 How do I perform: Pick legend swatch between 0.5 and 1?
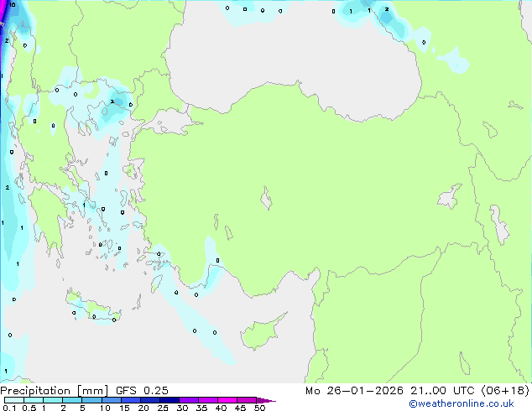pyautogui.click(x=34, y=400)
